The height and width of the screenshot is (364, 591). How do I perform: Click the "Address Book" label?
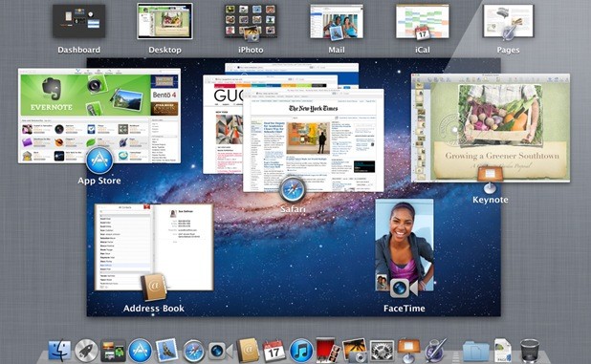tap(154, 309)
